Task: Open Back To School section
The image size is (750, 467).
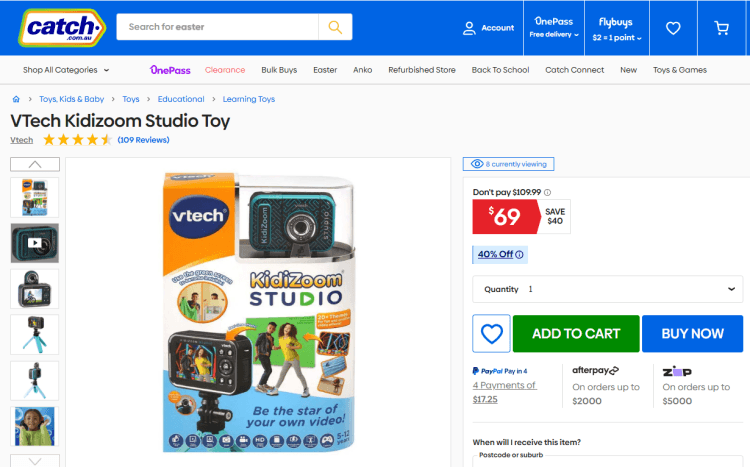Action: [500, 70]
